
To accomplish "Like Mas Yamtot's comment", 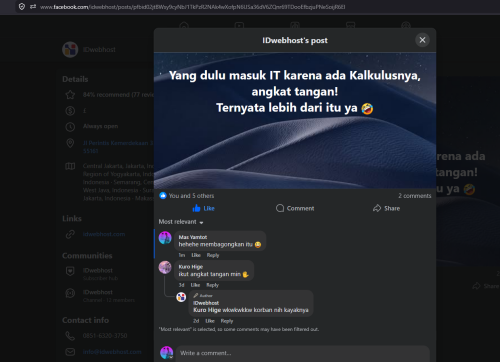I will pos(196,255).
